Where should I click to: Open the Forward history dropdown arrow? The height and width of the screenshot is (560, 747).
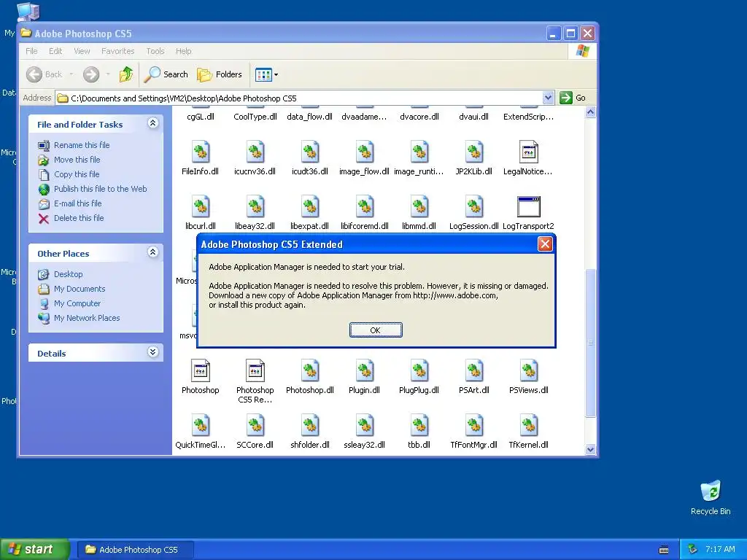[x=108, y=74]
